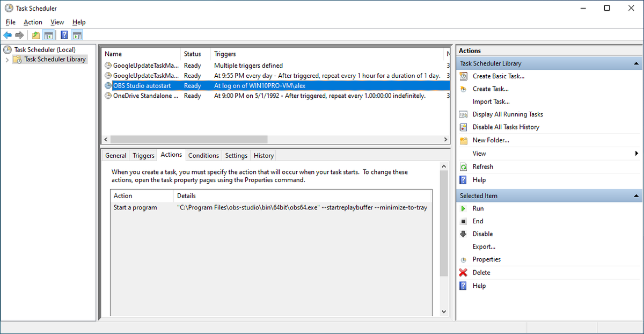Viewport: 644px width, 334px height.
Task: Click the details pane vertical scroll up arrow
Action: 444,166
